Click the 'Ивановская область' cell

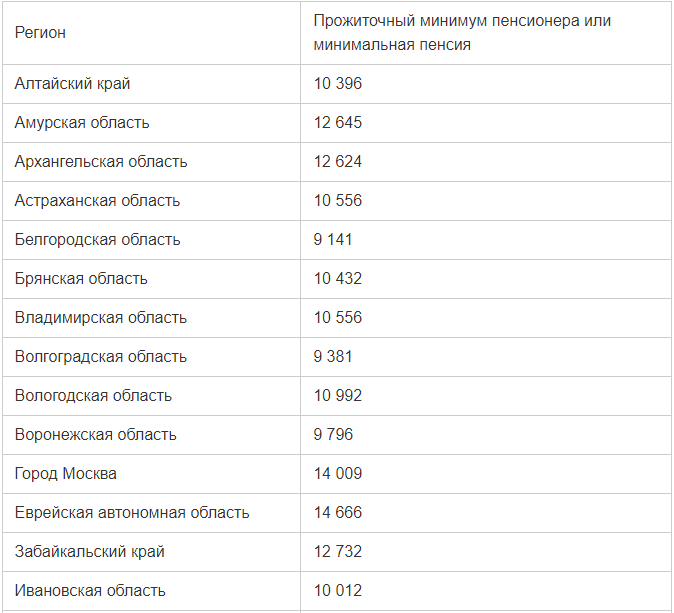pyautogui.click(x=90, y=591)
